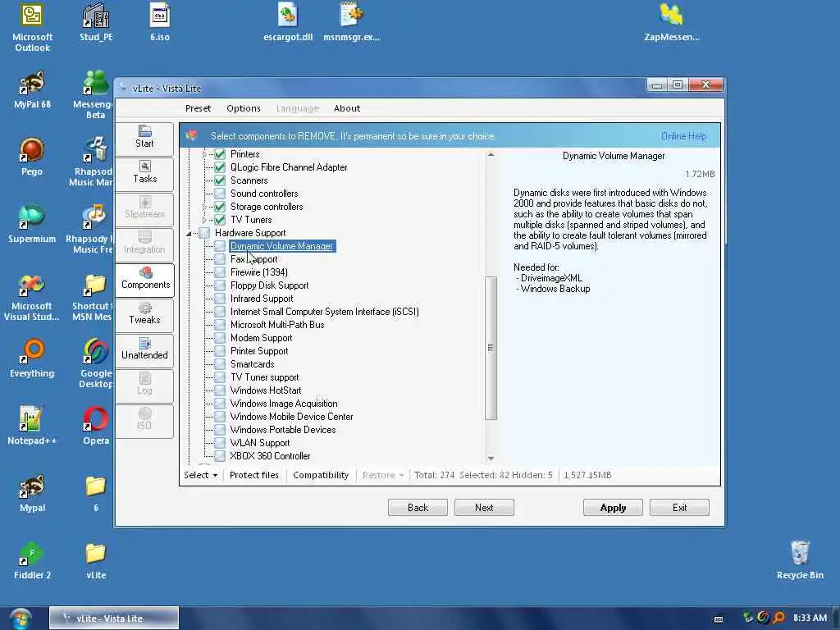The height and width of the screenshot is (630, 840).
Task: Select the Log sidebar item
Action: pos(144,386)
